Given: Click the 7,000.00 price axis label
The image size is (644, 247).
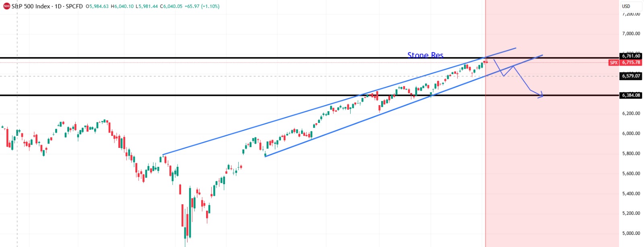Looking at the screenshot, I should point(631,33).
